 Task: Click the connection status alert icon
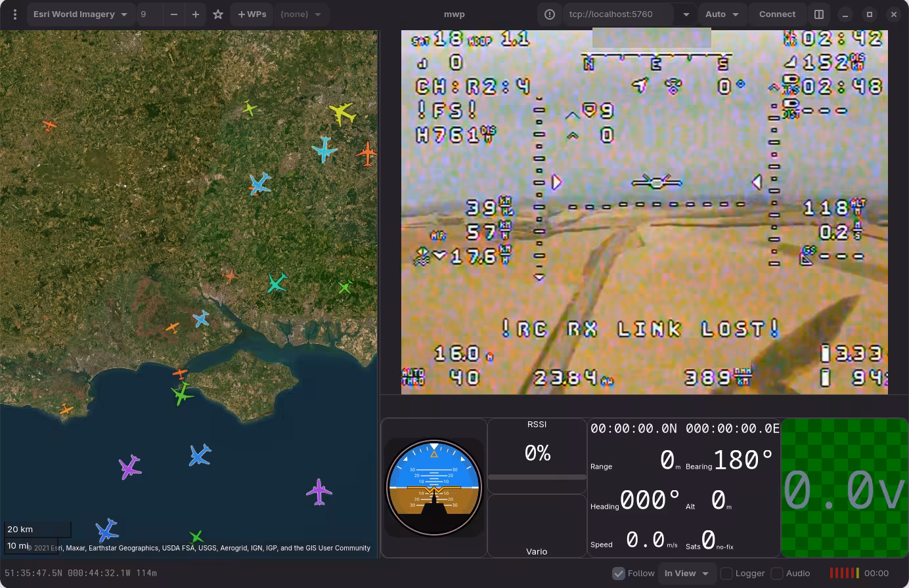pyautogui.click(x=549, y=14)
